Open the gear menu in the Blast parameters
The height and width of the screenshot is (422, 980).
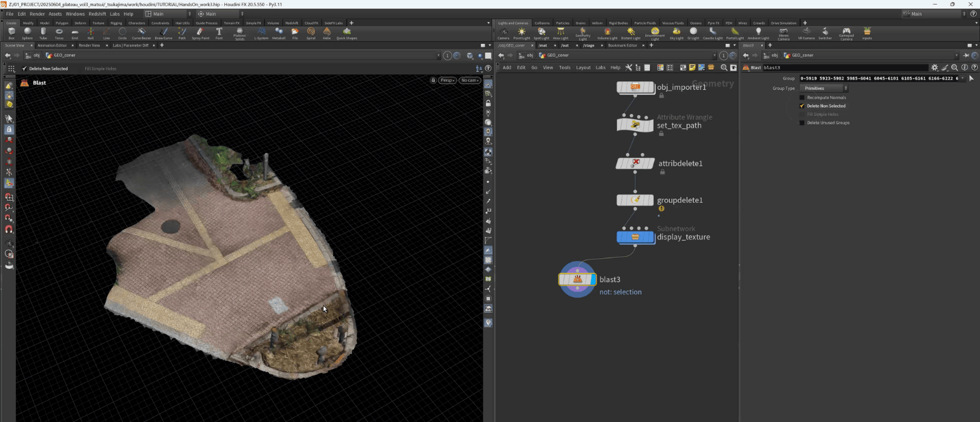coord(935,67)
